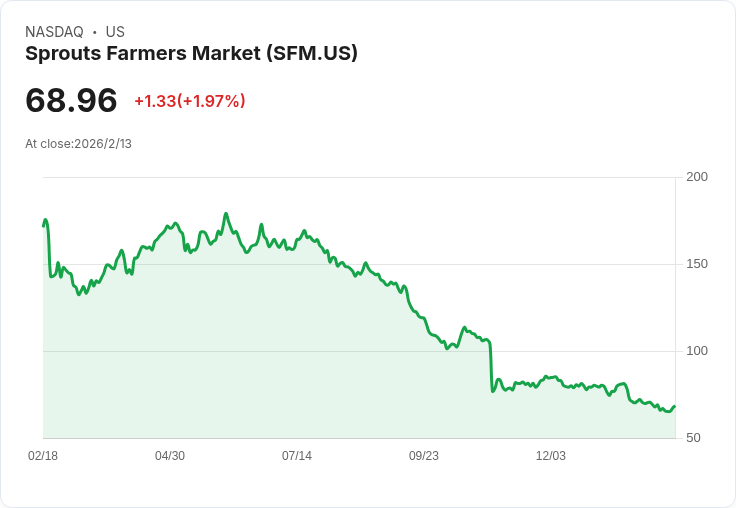Image resolution: width=736 pixels, height=508 pixels.
Task: Click the highest peak of the price line
Action: (226, 214)
